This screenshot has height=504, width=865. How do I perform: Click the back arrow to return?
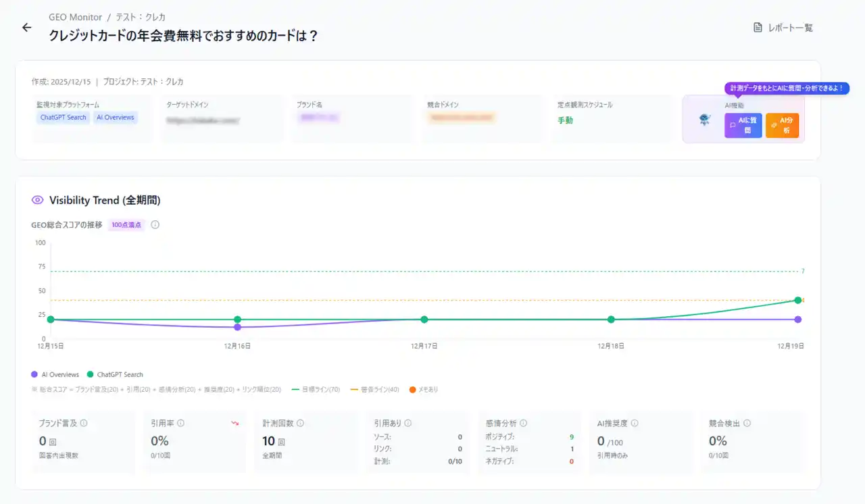point(26,27)
